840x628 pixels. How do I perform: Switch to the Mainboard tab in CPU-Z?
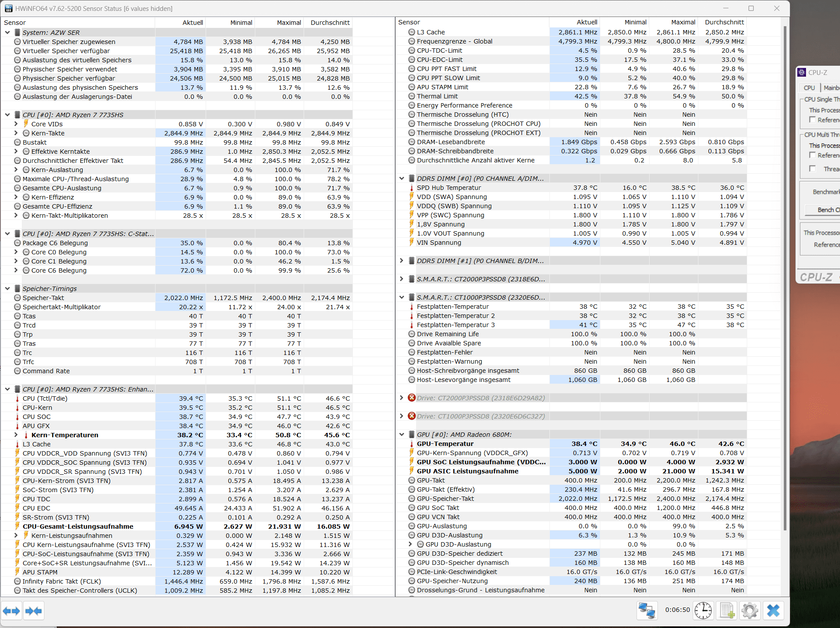pos(831,88)
